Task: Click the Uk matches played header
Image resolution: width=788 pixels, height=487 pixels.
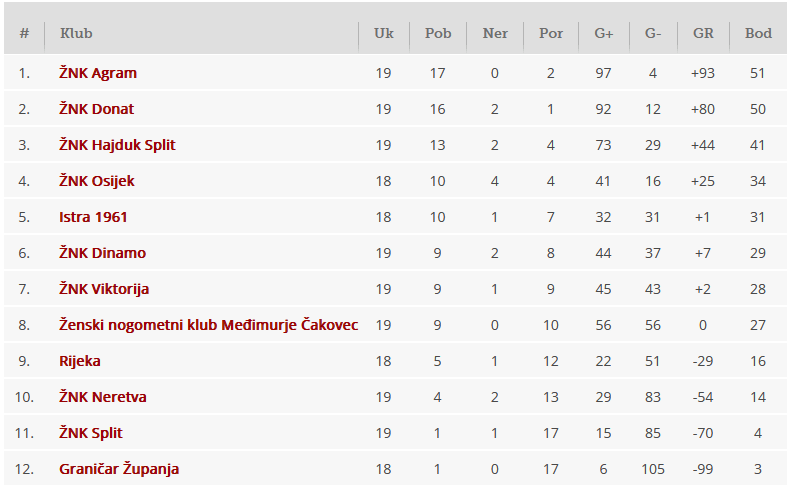Action: point(384,33)
